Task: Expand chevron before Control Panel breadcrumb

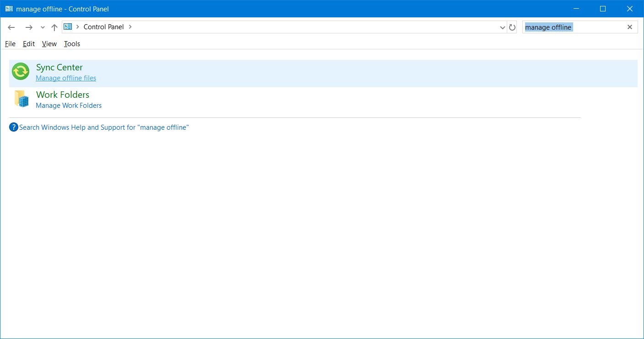Action: [x=78, y=27]
